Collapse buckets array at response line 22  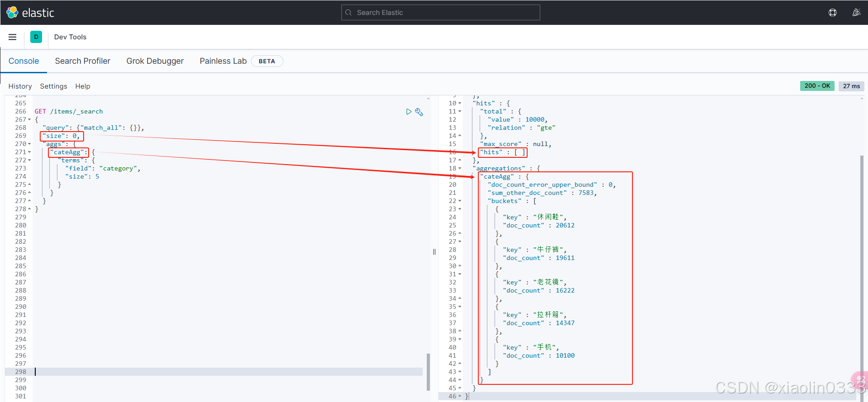[460, 201]
